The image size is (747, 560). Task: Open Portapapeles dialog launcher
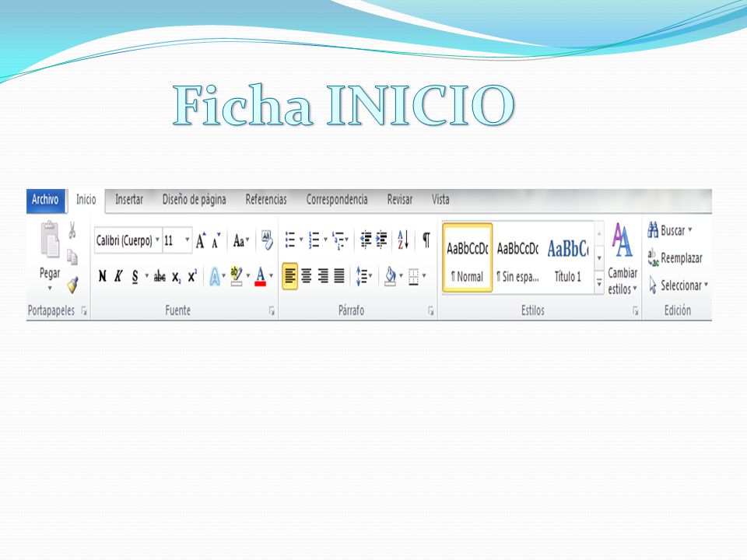coord(84,311)
